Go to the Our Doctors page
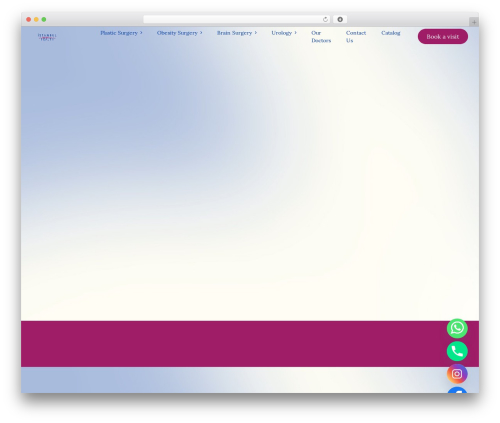 (x=321, y=37)
